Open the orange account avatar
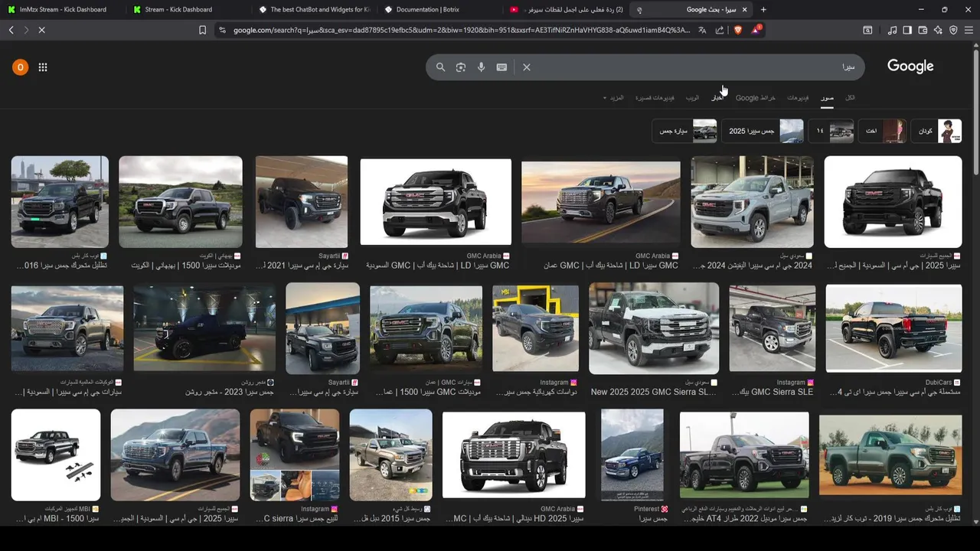The width and height of the screenshot is (980, 551). tap(20, 67)
